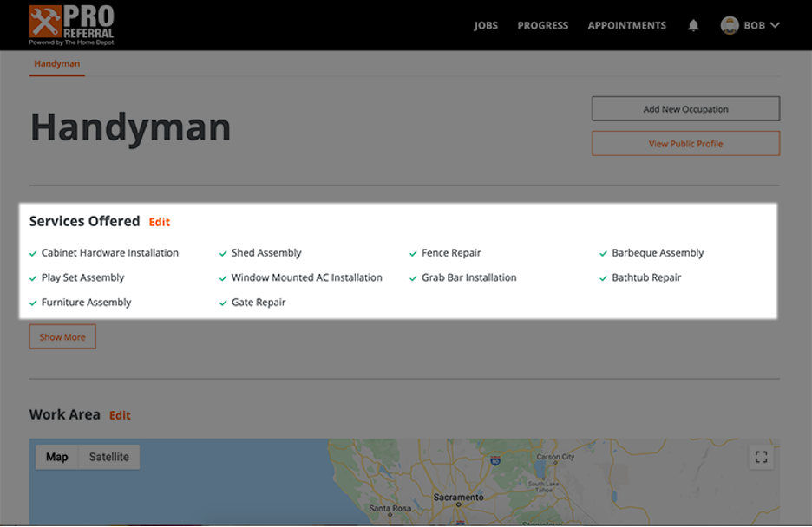Viewport: 812px width, 527px height.
Task: Select the Handyman occupation tab
Action: click(56, 62)
